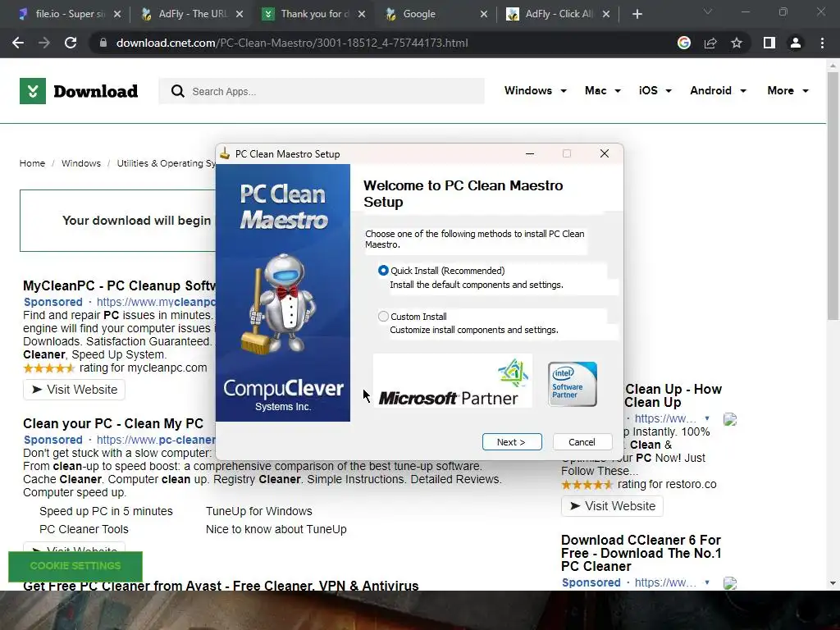Click the green Download logo icon
This screenshot has height=630, width=840.
pyautogui.click(x=33, y=91)
